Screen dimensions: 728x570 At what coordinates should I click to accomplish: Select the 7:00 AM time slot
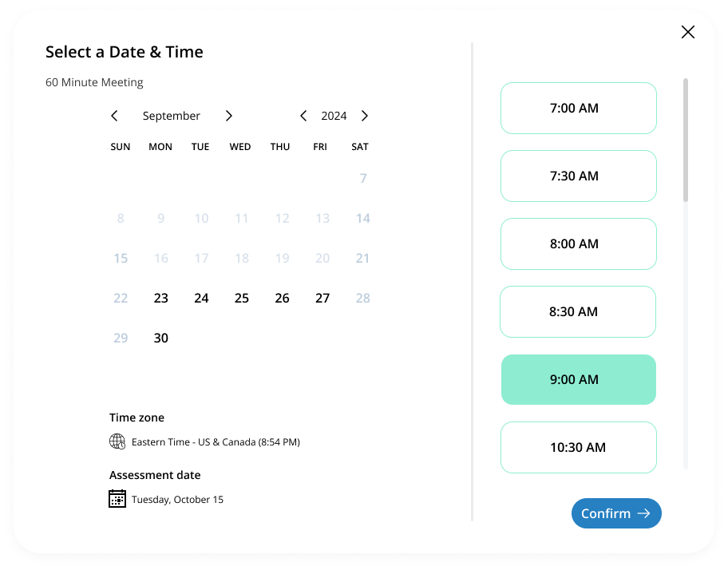(x=578, y=108)
